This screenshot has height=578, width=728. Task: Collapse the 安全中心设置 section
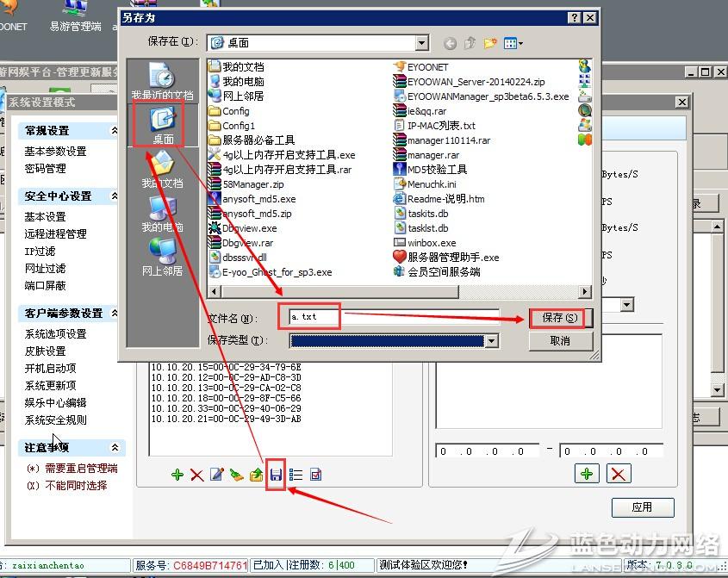[115, 196]
